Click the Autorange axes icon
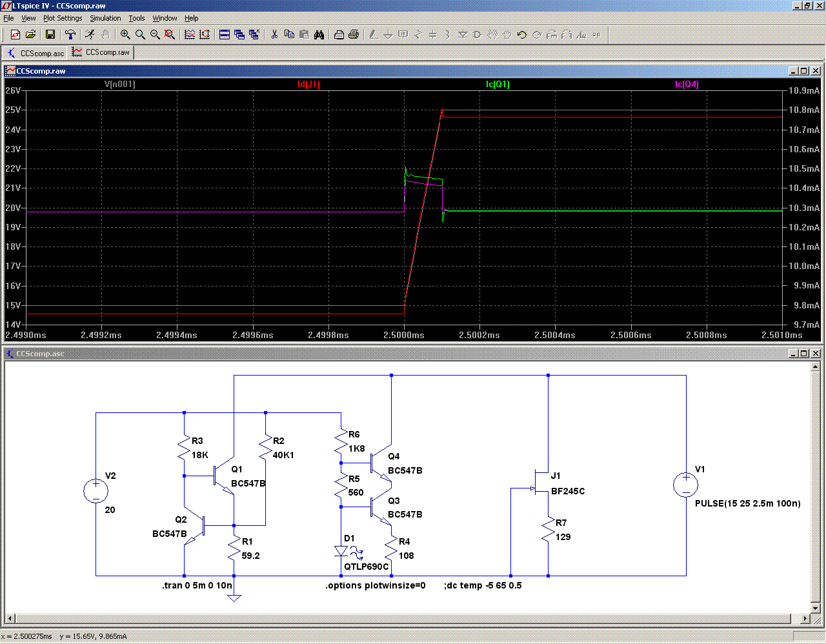Screen dimensions: 826x644 [205, 34]
